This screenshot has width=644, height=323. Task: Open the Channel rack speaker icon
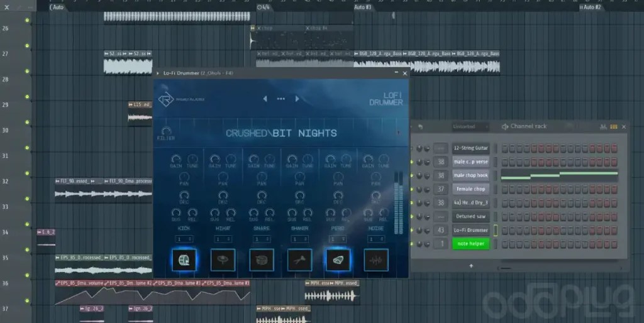pyautogui.click(x=505, y=127)
